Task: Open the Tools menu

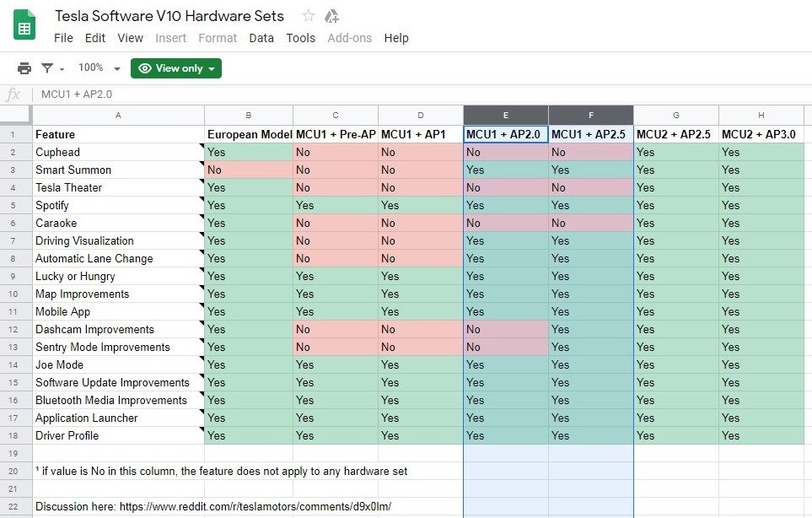Action: pyautogui.click(x=300, y=38)
